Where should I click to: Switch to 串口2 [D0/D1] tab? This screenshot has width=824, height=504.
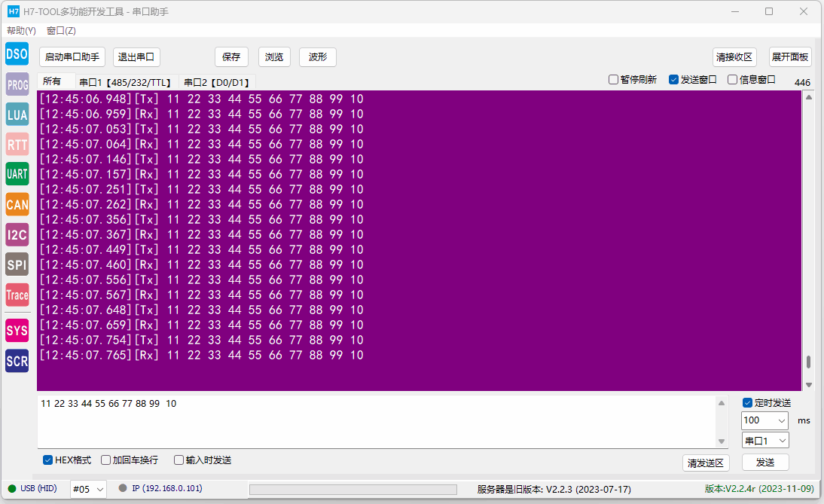click(x=217, y=83)
